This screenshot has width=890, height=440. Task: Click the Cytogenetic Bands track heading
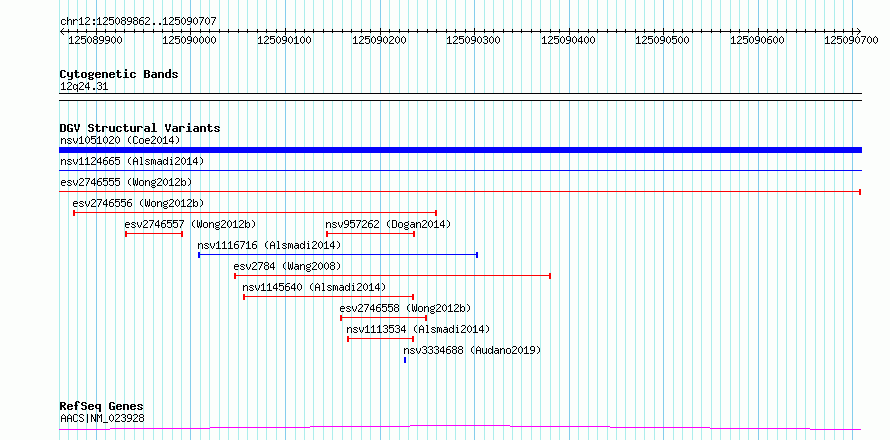[119, 74]
